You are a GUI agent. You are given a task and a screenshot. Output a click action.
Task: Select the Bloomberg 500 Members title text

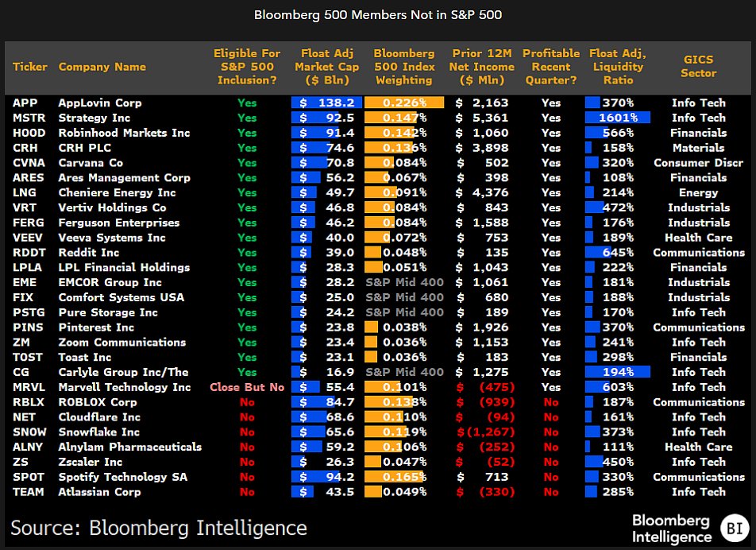pyautogui.click(x=378, y=15)
